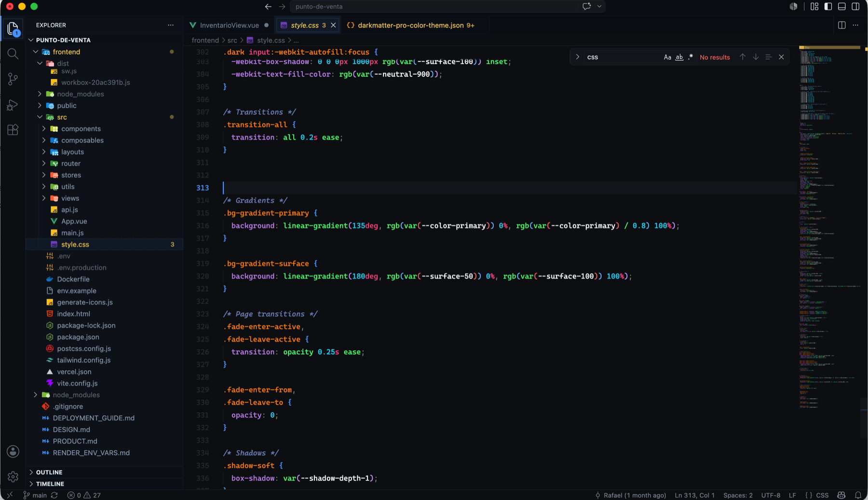Toggle Primary Side Bar visibility
Viewport: 868px width, 500px height.
pos(828,7)
